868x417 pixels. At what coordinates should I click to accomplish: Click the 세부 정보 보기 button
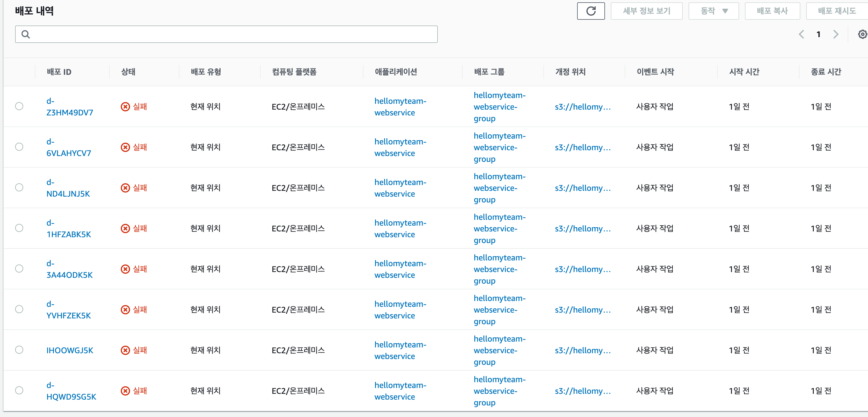[646, 11]
